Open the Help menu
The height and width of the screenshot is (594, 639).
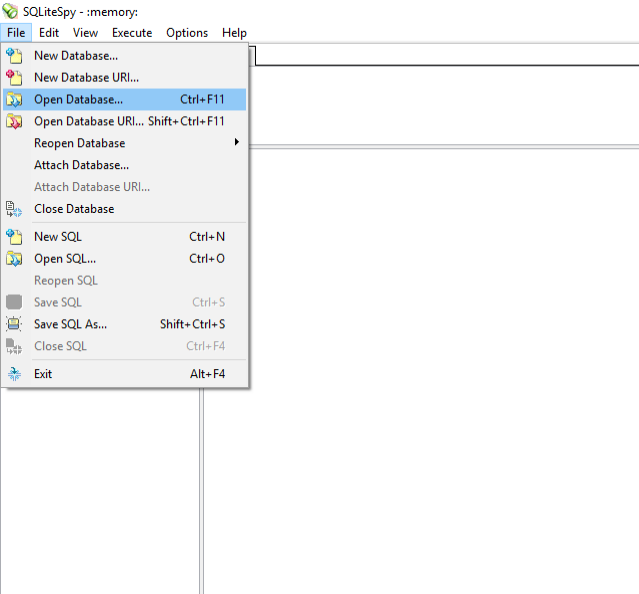point(234,33)
